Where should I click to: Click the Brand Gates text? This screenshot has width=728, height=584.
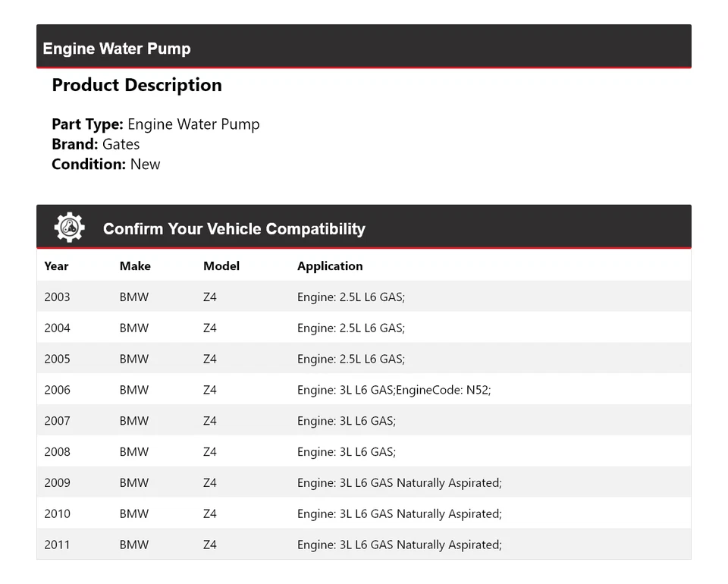(x=96, y=144)
